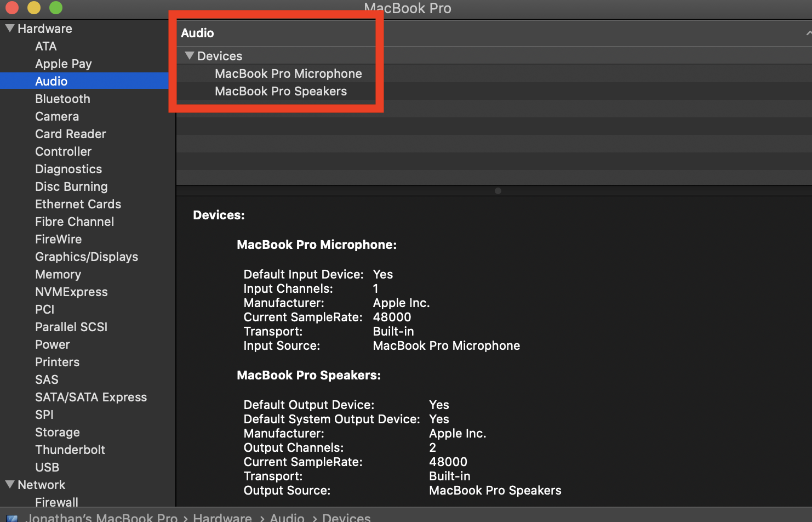The image size is (812, 522).
Task: Open the Graphics/Displays section
Action: [87, 257]
